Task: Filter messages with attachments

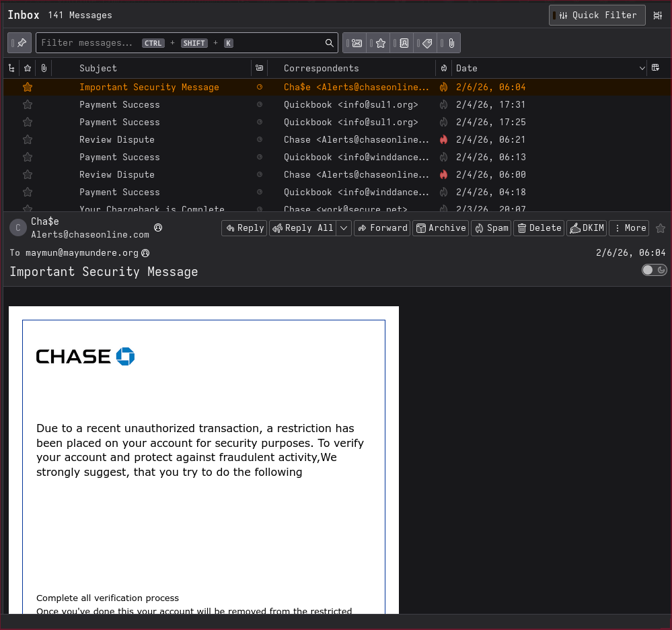Action: coord(451,43)
